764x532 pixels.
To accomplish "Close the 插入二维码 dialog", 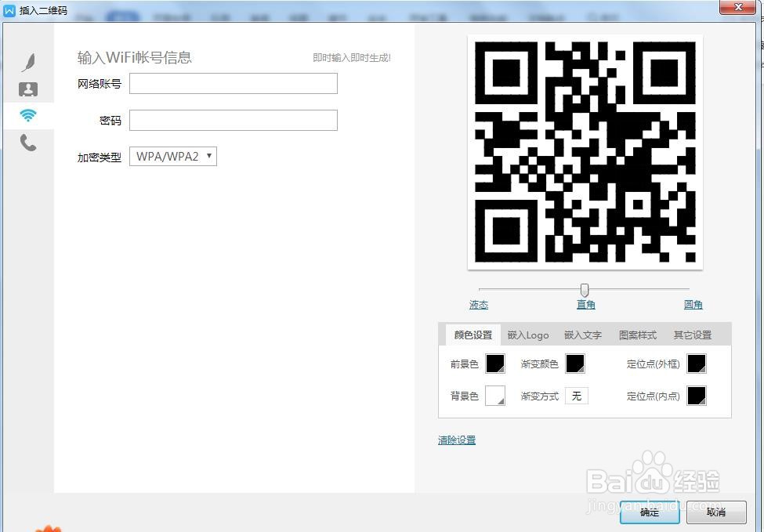I will [x=737, y=7].
